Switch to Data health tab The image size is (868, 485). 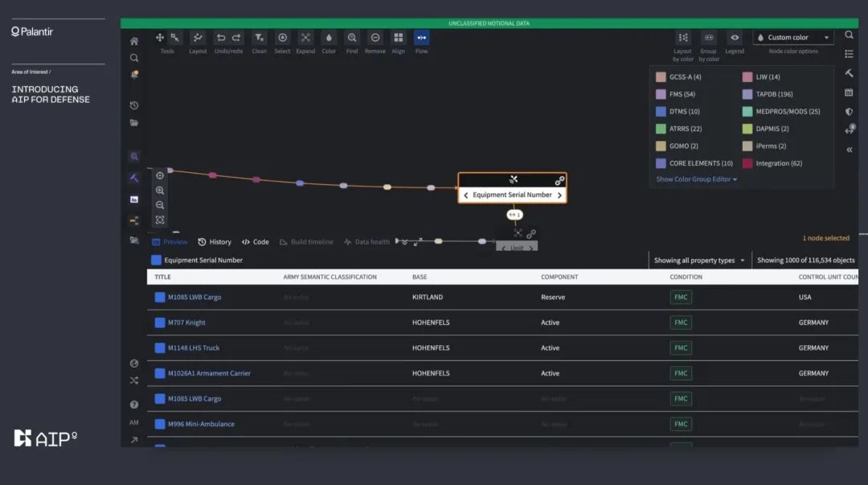pyautogui.click(x=366, y=241)
